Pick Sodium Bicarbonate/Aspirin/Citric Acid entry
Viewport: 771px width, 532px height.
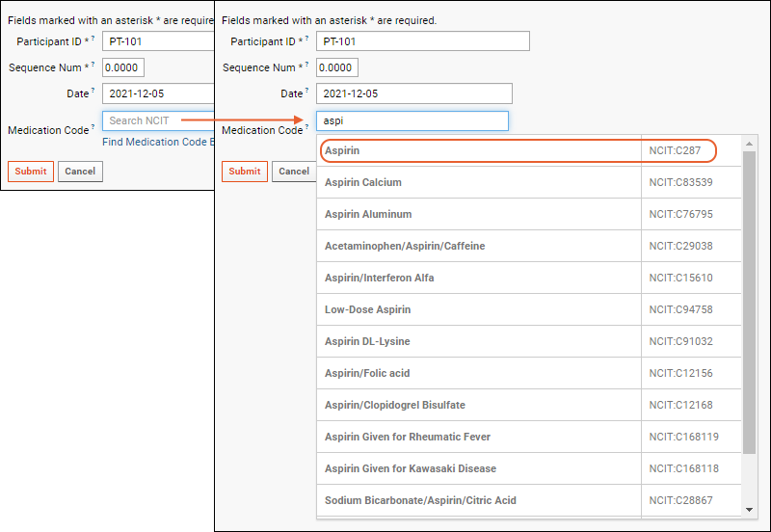(x=528, y=500)
